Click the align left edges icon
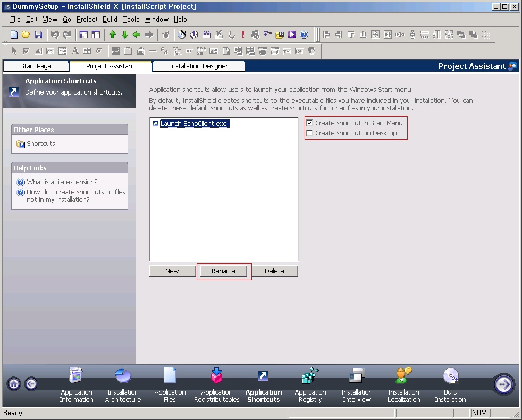522x420 pixels. (x=326, y=35)
